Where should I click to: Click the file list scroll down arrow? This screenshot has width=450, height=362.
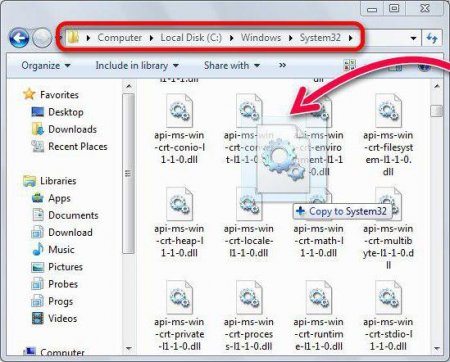coord(437,349)
